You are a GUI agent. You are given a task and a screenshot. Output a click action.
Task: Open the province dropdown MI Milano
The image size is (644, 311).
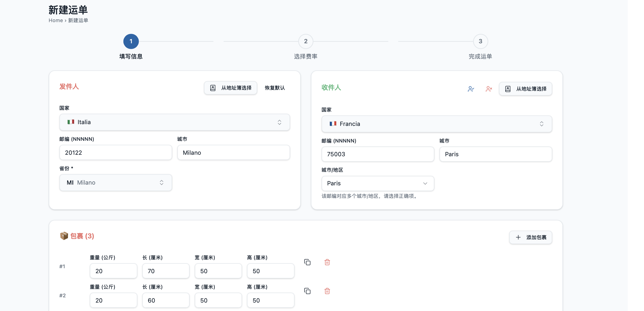[115, 183]
